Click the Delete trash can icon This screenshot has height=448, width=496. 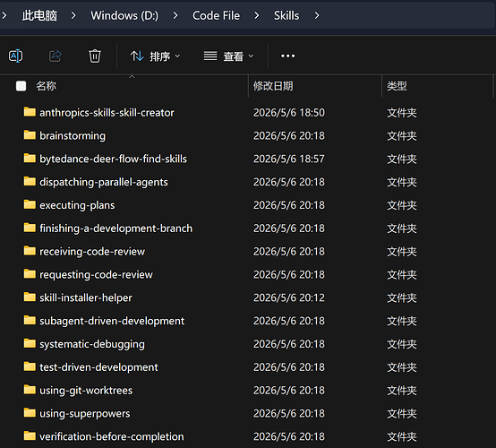[95, 56]
